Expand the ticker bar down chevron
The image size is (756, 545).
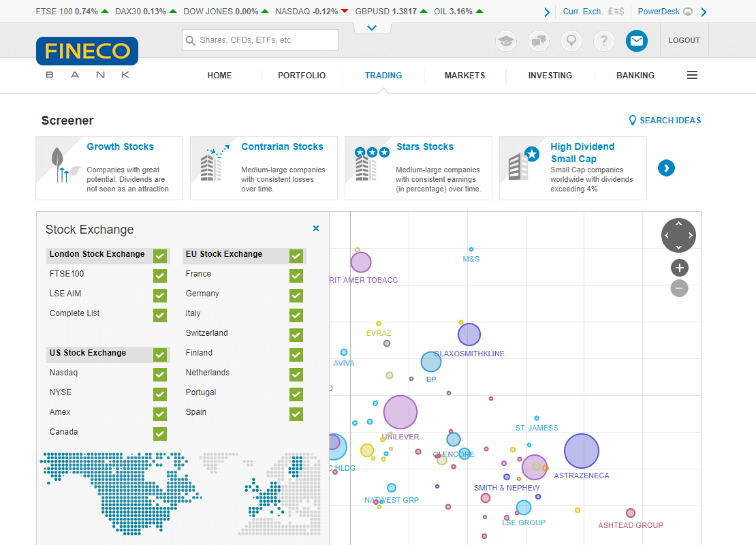(372, 28)
